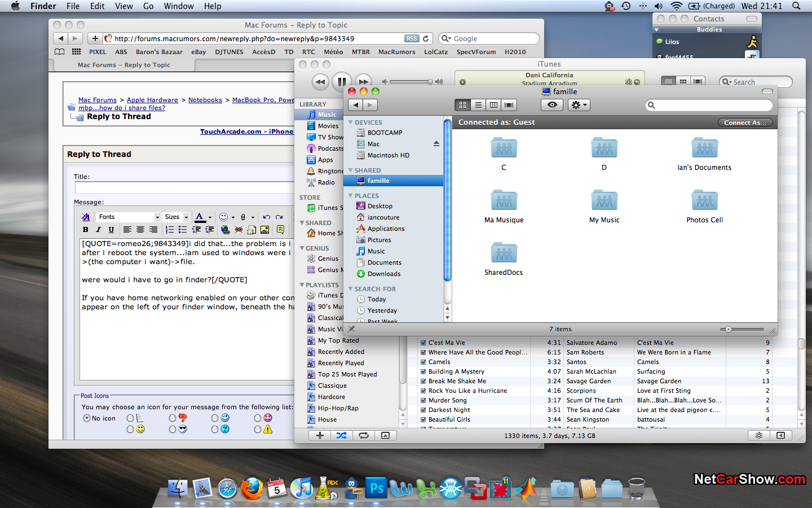Open the Ma Musique shared folder
This screenshot has width=812, height=508.
504,206
